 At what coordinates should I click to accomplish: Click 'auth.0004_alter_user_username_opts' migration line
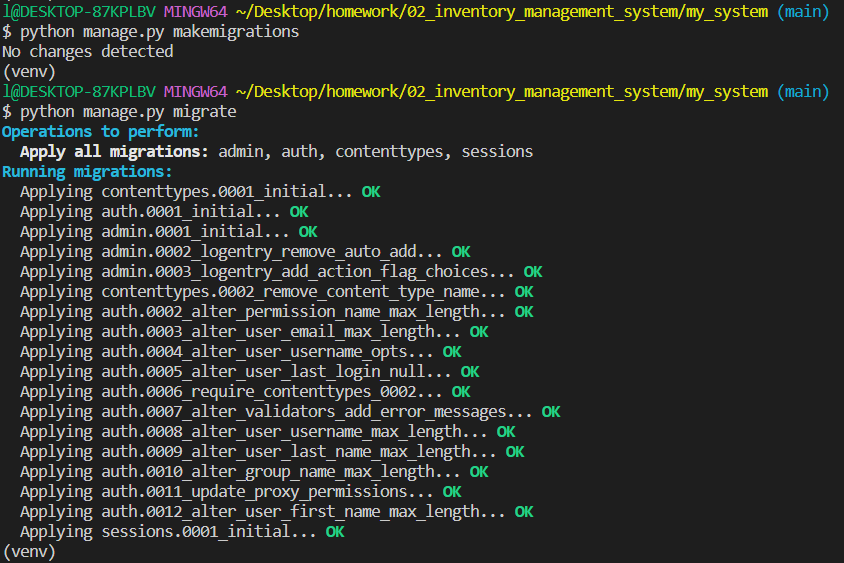[241, 351]
